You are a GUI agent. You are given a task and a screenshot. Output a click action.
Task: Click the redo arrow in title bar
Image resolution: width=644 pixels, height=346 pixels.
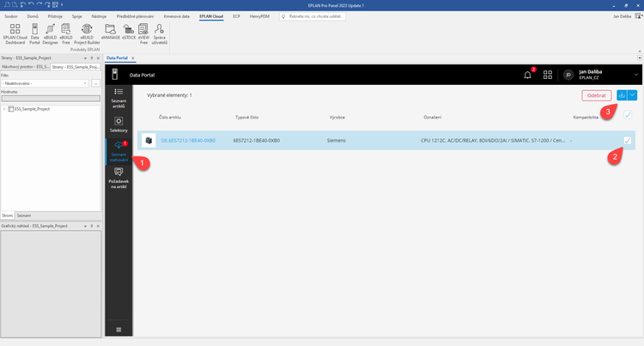click(x=39, y=5)
